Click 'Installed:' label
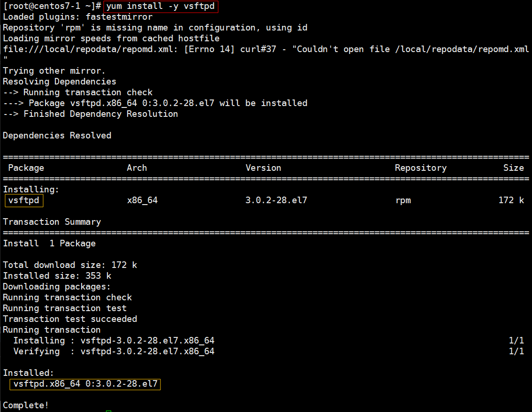This screenshot has width=532, height=412. point(29,374)
